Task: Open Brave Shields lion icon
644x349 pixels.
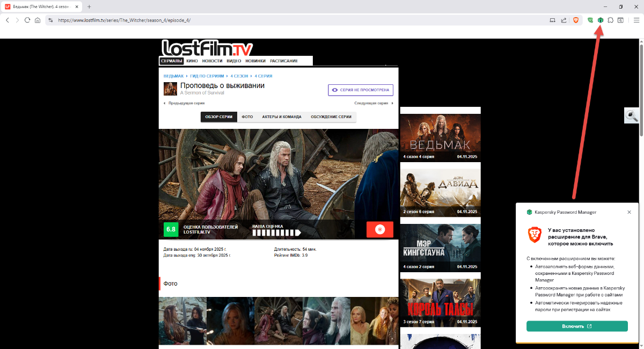Action: 576,20
